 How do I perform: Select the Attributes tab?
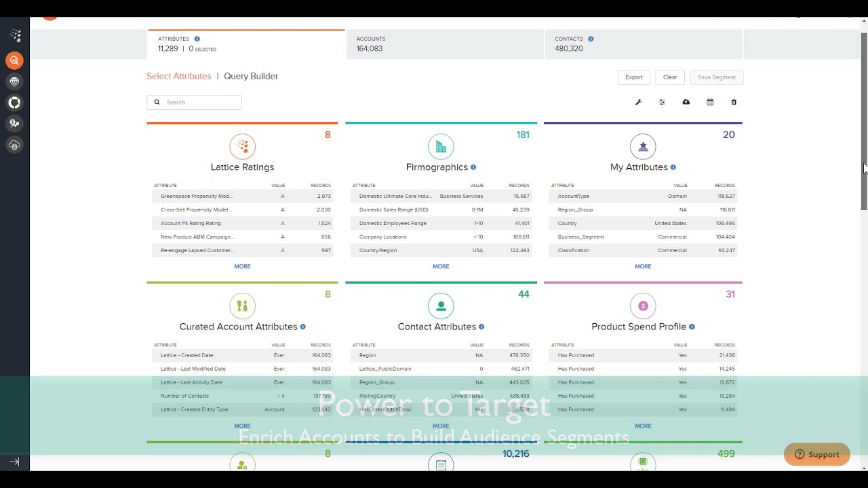coord(246,44)
